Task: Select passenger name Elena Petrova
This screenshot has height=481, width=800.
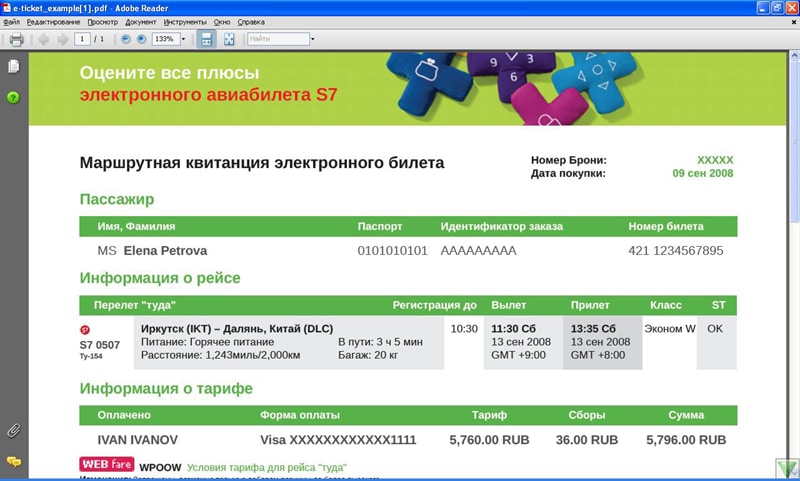Action: [x=165, y=250]
